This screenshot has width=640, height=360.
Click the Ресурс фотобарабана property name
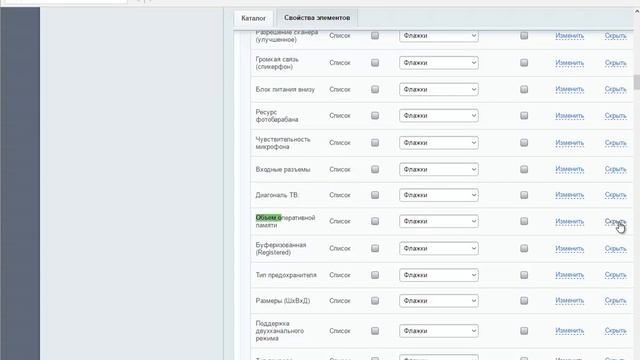coord(277,116)
